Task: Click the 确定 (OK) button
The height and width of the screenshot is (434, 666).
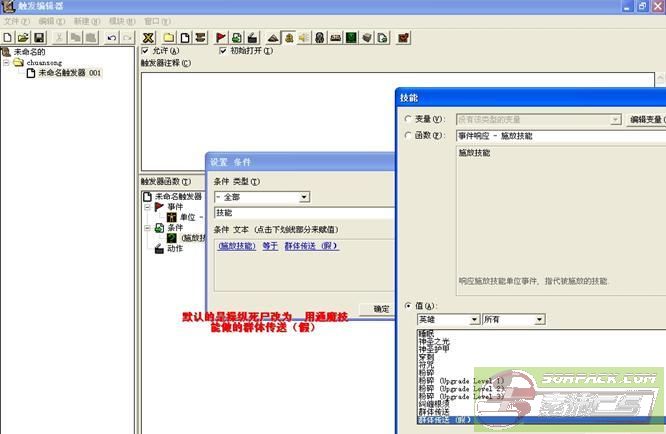Action: pos(380,309)
